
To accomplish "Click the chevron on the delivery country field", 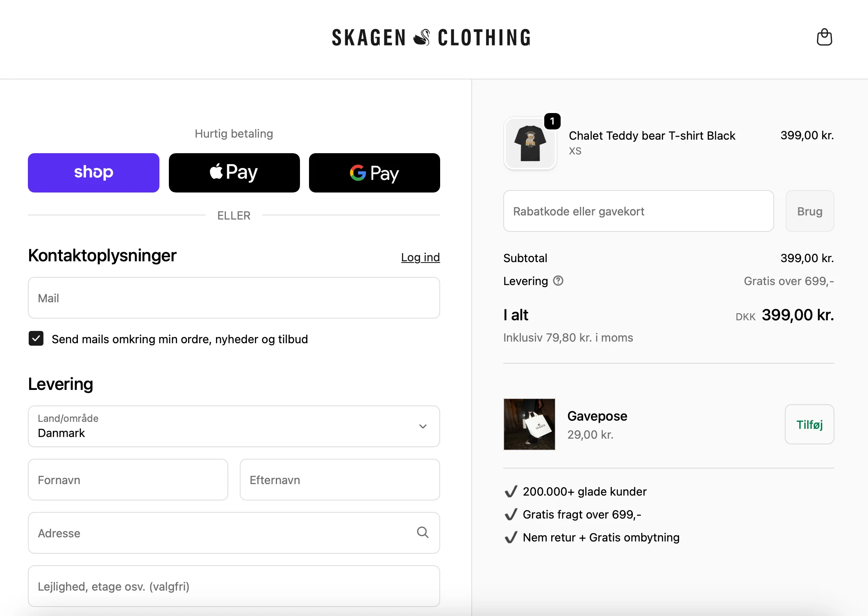I will pos(423,426).
